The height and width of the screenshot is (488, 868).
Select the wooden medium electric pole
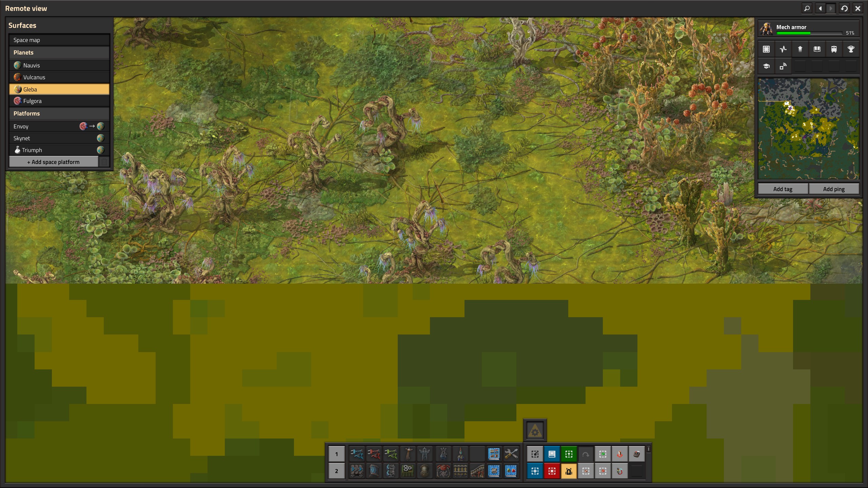[x=408, y=454]
